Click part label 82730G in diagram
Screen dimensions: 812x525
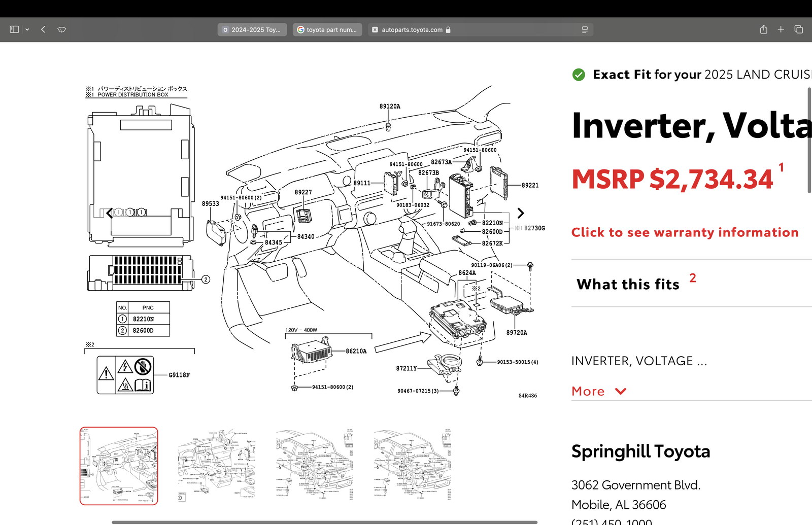click(534, 228)
